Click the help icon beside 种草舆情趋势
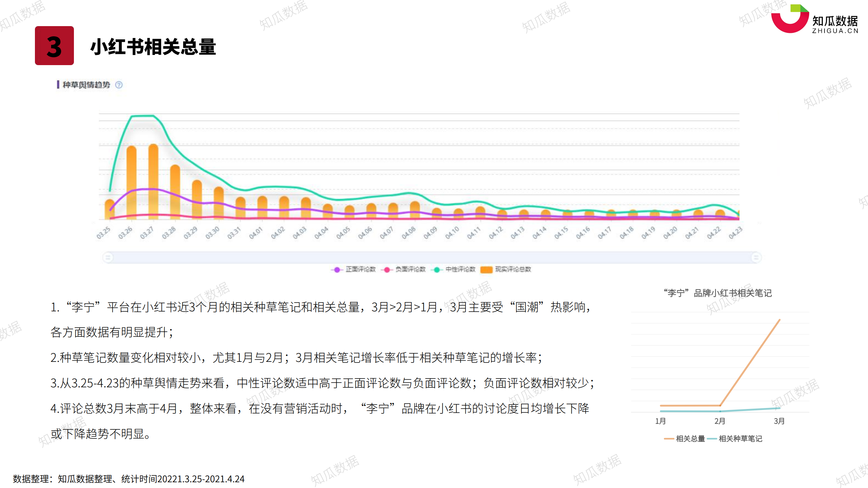Viewport: 868px width, 488px height. [119, 85]
